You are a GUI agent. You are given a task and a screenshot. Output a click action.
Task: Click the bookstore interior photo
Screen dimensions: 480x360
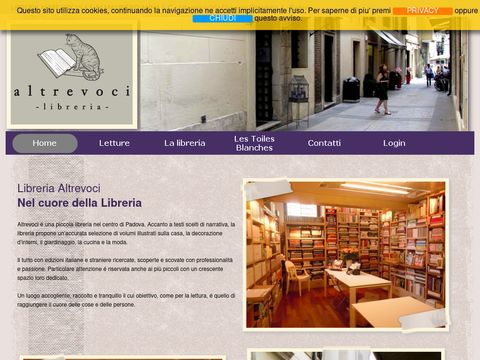(x=346, y=255)
